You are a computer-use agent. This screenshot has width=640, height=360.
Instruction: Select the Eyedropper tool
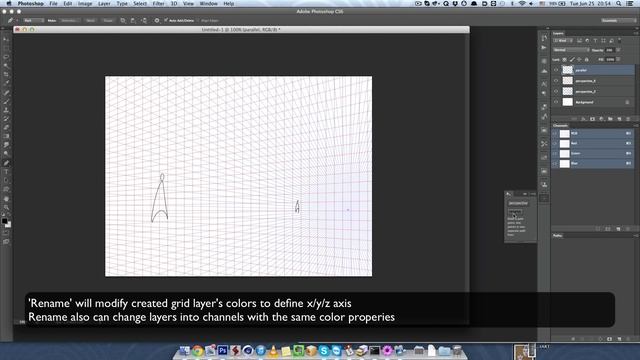[x=6, y=83]
